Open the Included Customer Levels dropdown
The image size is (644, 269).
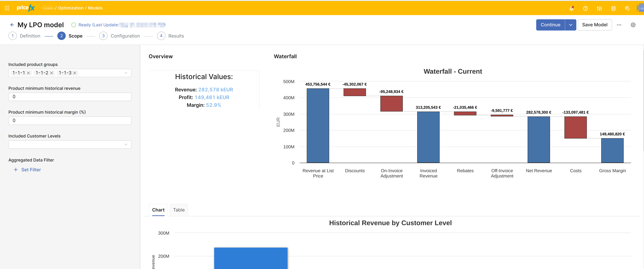tap(126, 144)
